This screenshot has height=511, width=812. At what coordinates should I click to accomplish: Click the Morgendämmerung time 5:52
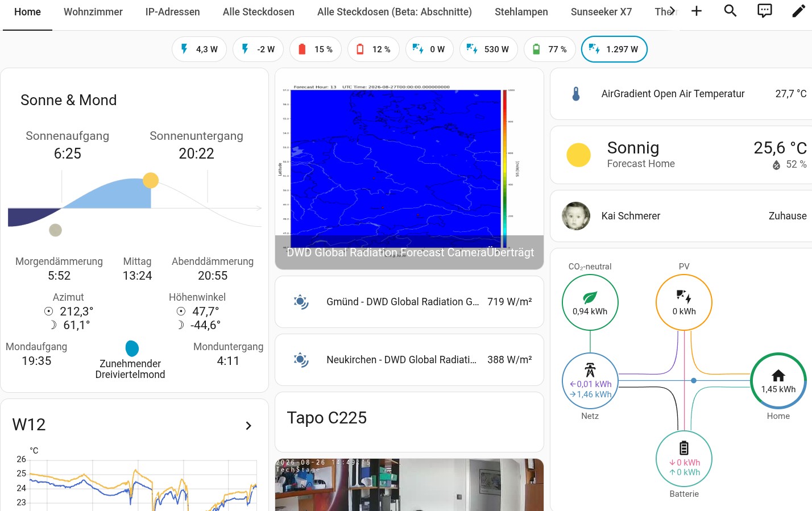59,276
